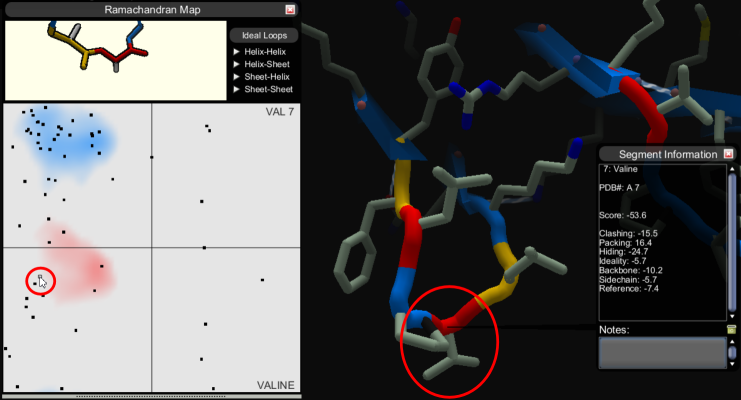Click the Ramachandran Map title bar
Viewport: 741px width, 400px height.
(x=151, y=9)
